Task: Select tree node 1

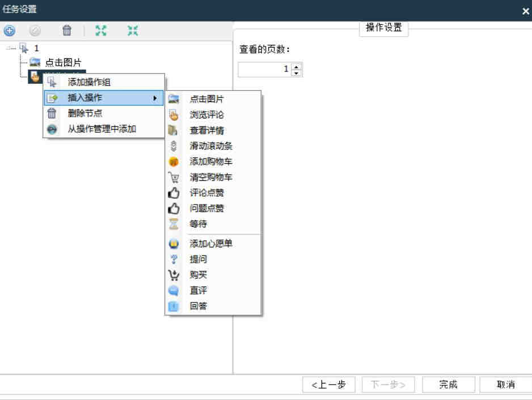Action: 36,49
